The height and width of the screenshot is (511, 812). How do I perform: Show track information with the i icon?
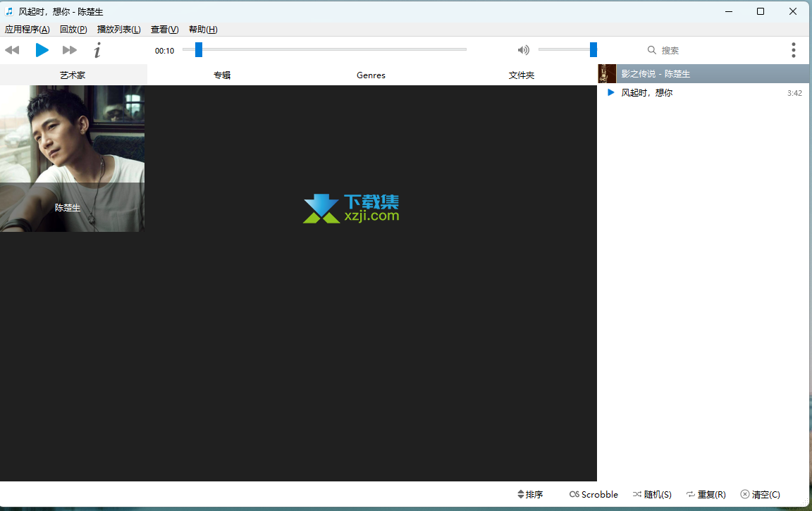click(97, 50)
